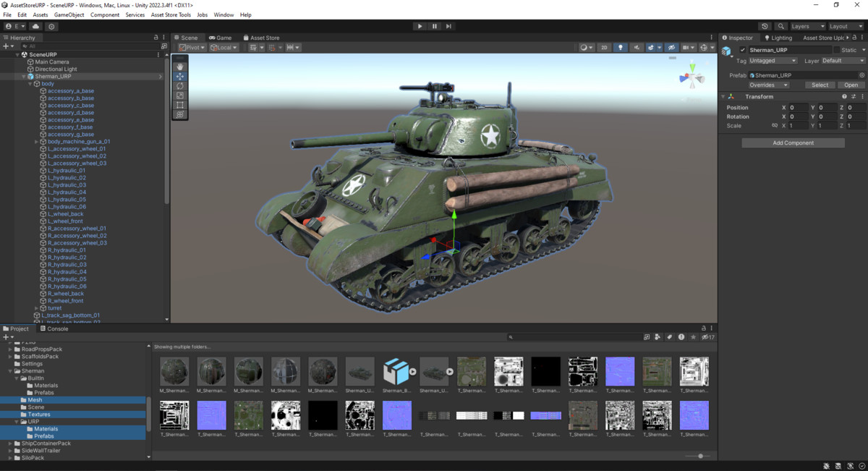The width and height of the screenshot is (868, 471).
Task: Select the Move tool in scene toolbar
Action: 180,76
